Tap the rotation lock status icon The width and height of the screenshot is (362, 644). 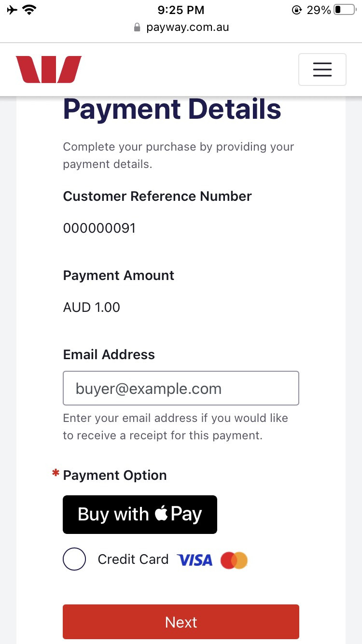(296, 10)
